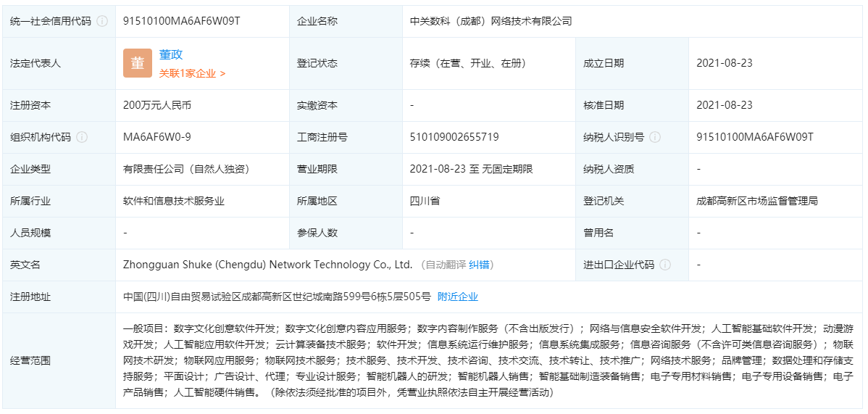Click the 所属行业 label cell
Screen dimensions: 868x414
59,201
